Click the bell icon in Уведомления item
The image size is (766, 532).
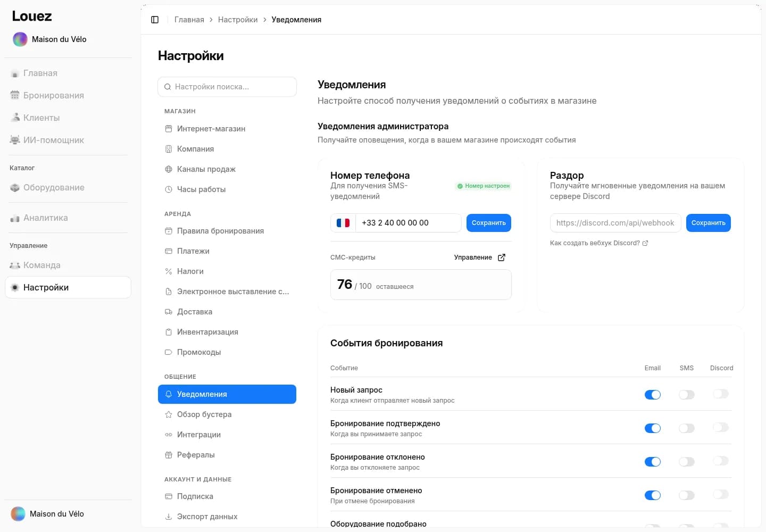click(169, 394)
